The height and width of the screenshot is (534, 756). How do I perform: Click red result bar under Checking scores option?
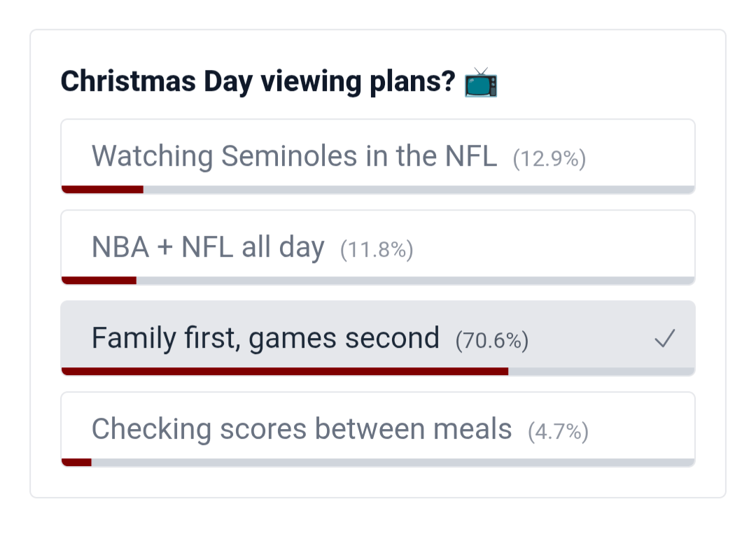[x=76, y=462]
